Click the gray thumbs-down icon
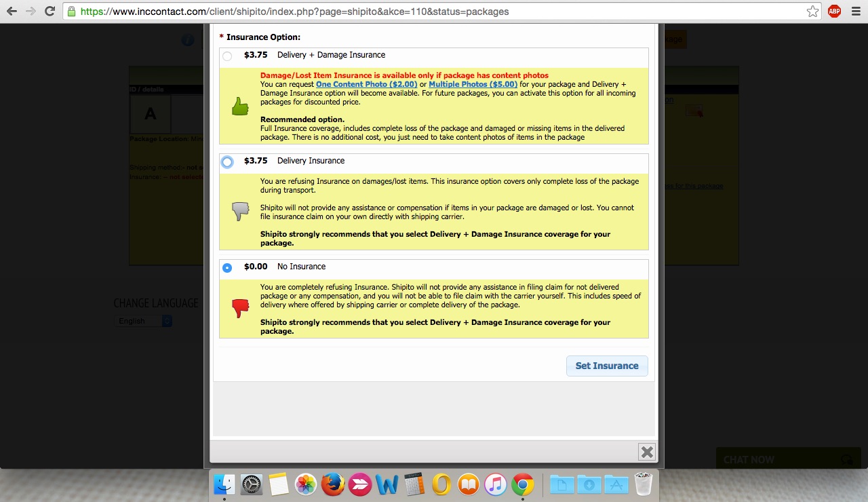The width and height of the screenshot is (868, 502). (x=240, y=212)
